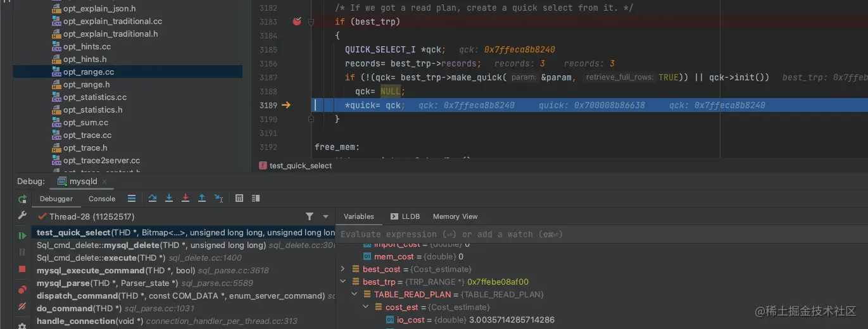The height and width of the screenshot is (329, 868).
Task: Restore debugger layout icon
Action: (x=256, y=198)
